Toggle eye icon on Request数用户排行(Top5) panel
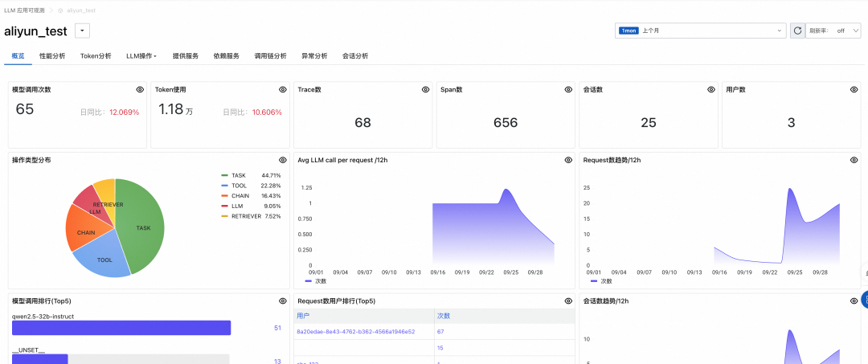The width and height of the screenshot is (868, 364). [x=568, y=301]
